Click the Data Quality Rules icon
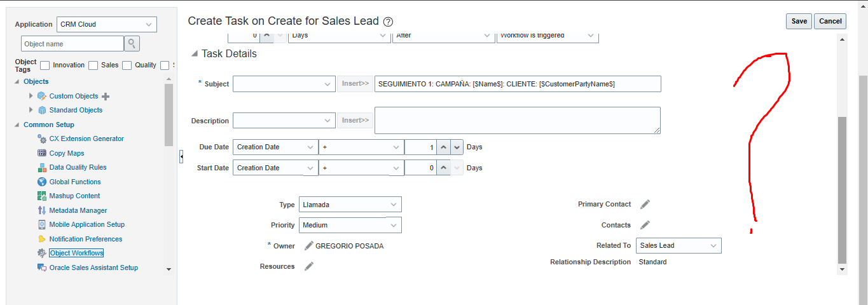868x305 pixels. coord(42,167)
